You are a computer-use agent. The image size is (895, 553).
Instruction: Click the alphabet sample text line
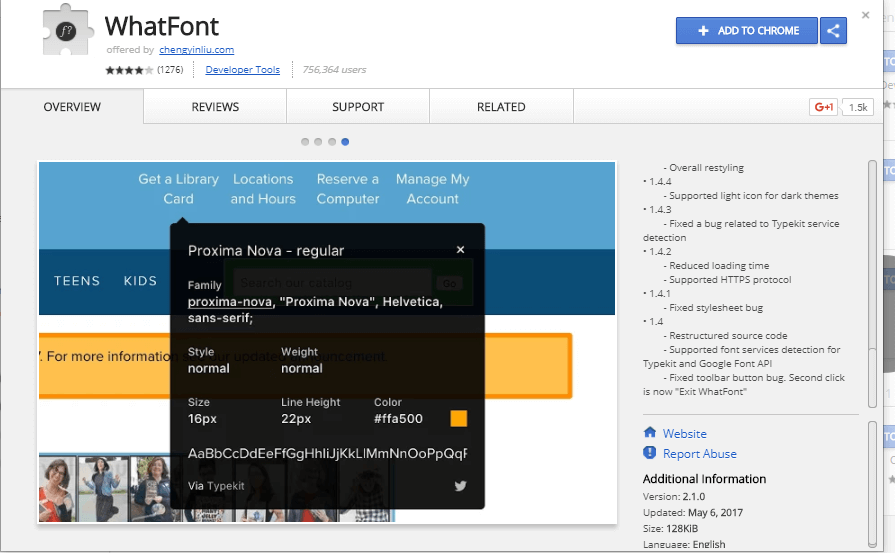[x=327, y=454]
